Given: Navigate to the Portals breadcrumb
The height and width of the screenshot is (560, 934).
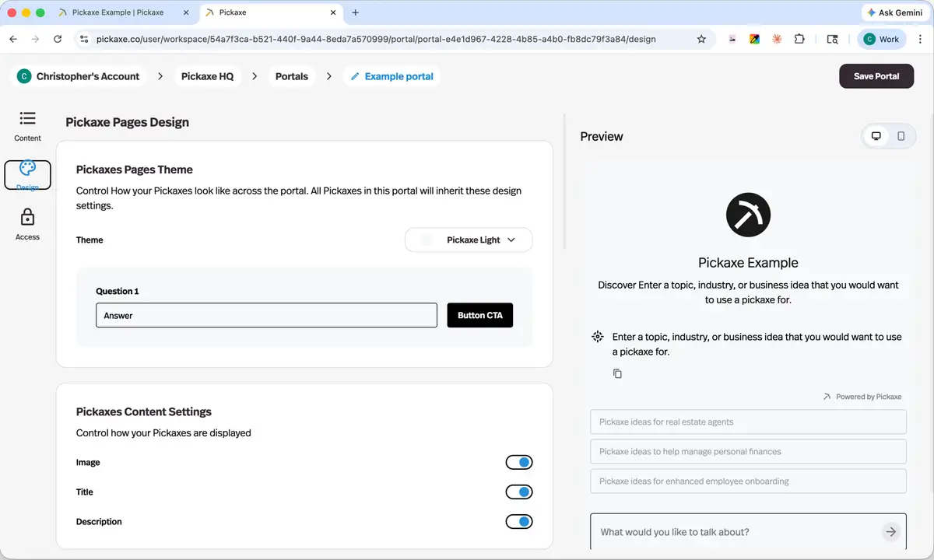Looking at the screenshot, I should coord(292,76).
